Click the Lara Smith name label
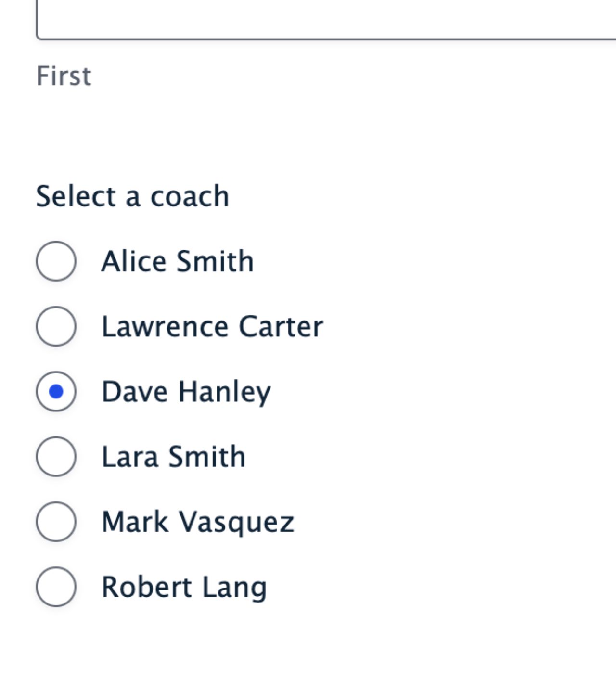 click(x=173, y=456)
